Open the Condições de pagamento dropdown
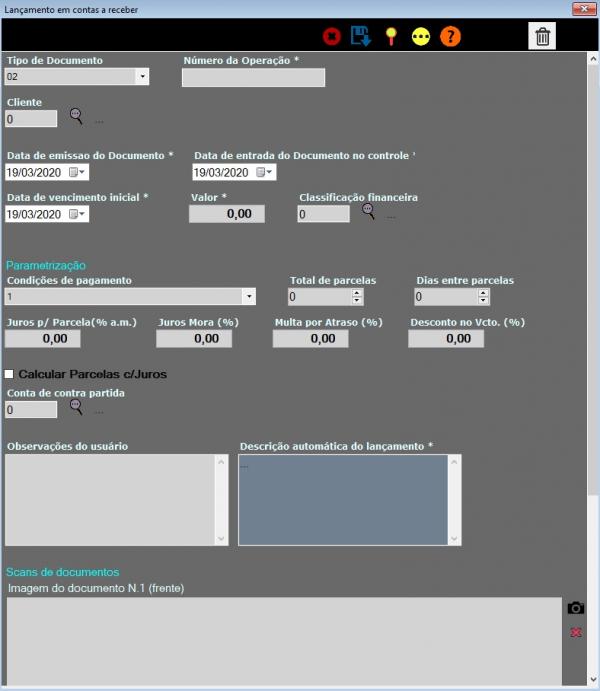Viewport: 600px width, 691px height. click(x=248, y=297)
